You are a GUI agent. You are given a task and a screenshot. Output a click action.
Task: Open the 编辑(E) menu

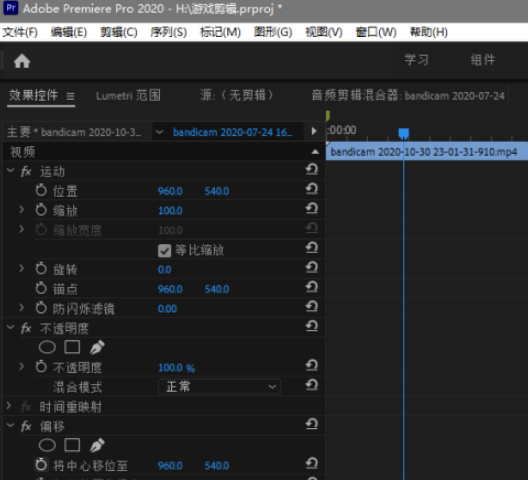(x=69, y=32)
